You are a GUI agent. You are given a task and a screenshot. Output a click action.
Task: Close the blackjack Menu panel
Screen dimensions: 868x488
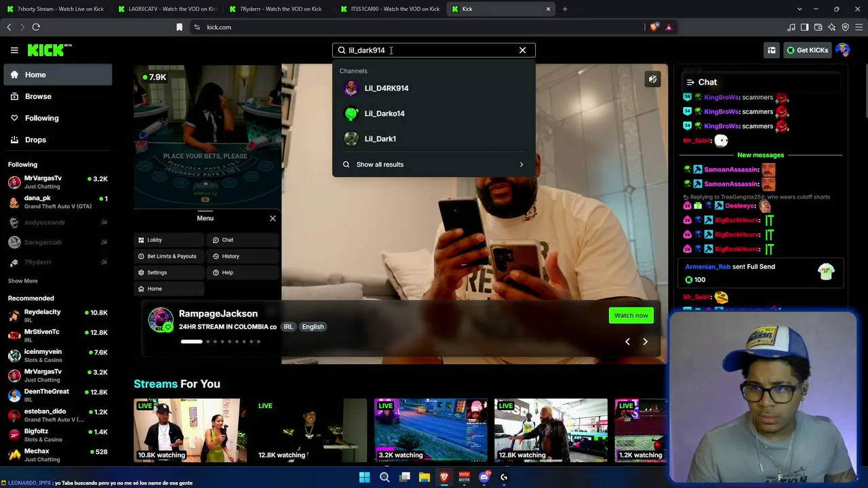click(273, 218)
